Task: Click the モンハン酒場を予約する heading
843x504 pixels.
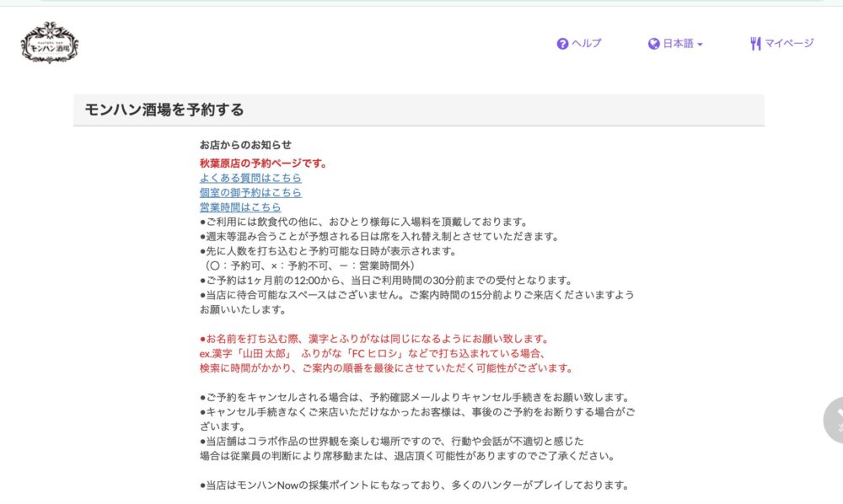Action: (x=164, y=110)
